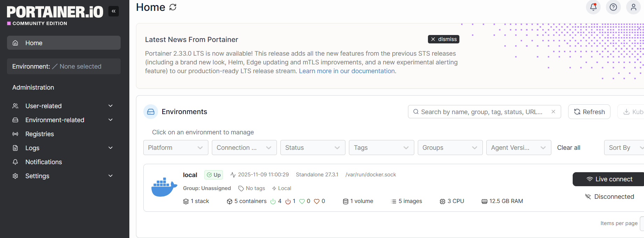Image resolution: width=644 pixels, height=238 pixels.
Task: Click the volume database icon
Action: pos(345,201)
